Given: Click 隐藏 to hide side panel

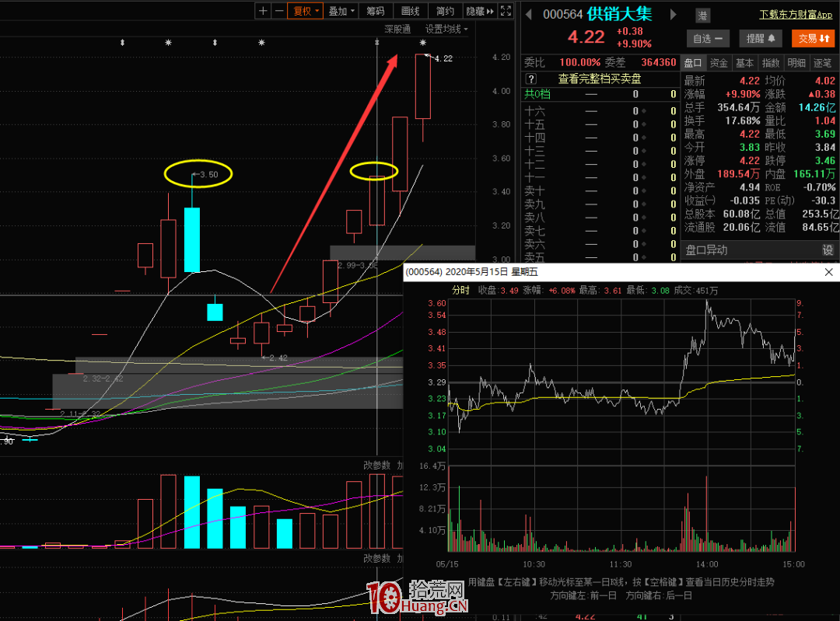Looking at the screenshot, I should pyautogui.click(x=479, y=11).
